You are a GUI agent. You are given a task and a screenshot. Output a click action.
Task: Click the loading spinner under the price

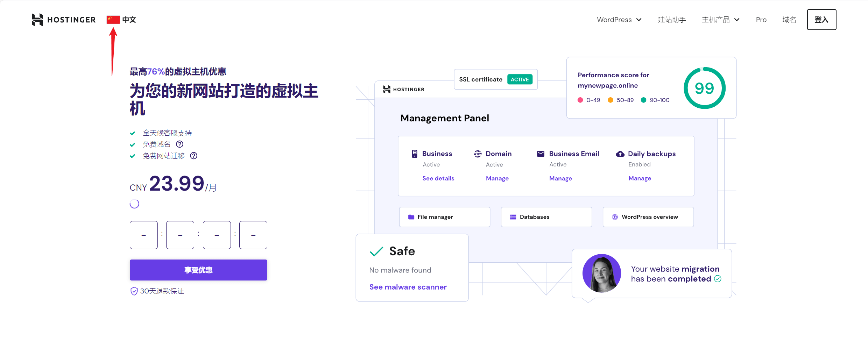click(x=134, y=204)
